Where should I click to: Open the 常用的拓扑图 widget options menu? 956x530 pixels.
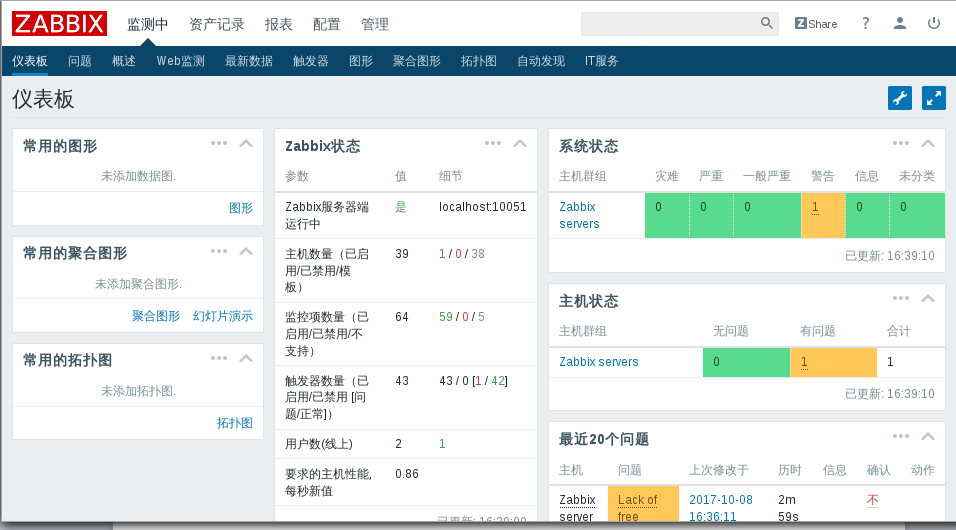219,358
